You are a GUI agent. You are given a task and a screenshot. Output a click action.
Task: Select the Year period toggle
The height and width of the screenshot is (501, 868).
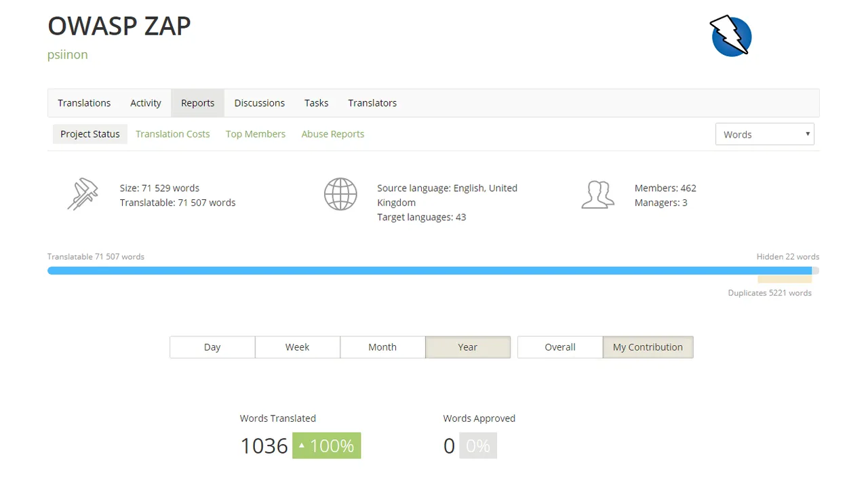(x=468, y=347)
